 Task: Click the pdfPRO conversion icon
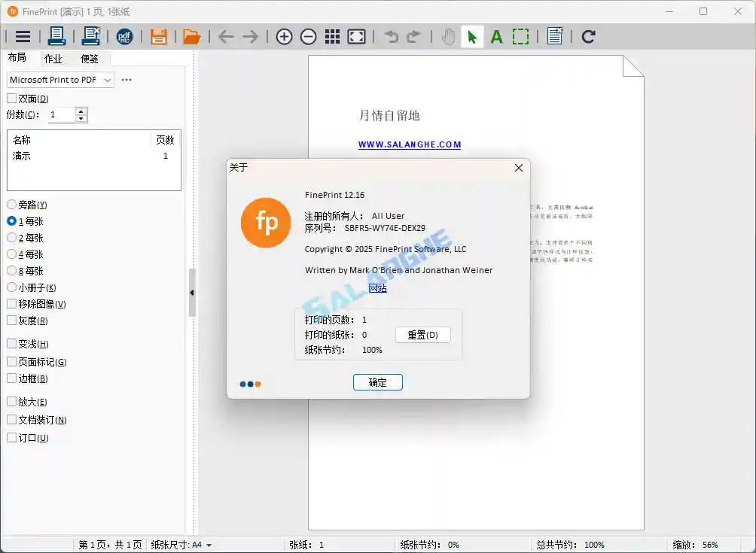pyautogui.click(x=125, y=36)
